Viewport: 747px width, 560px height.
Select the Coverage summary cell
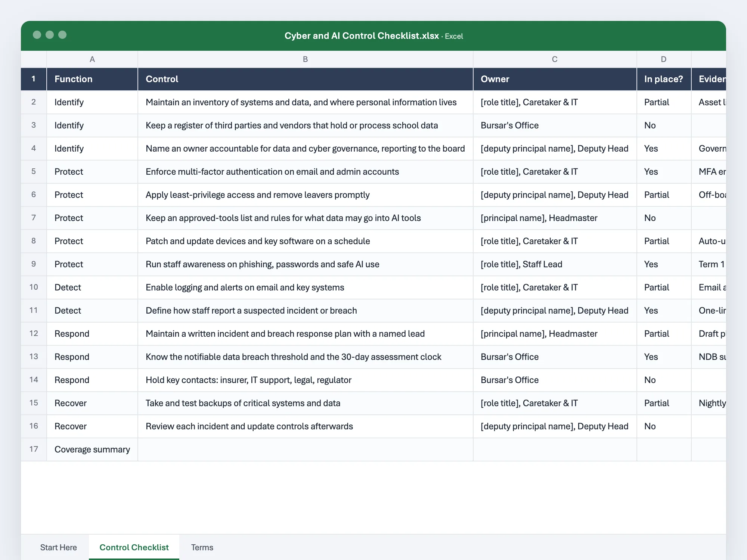point(92,449)
